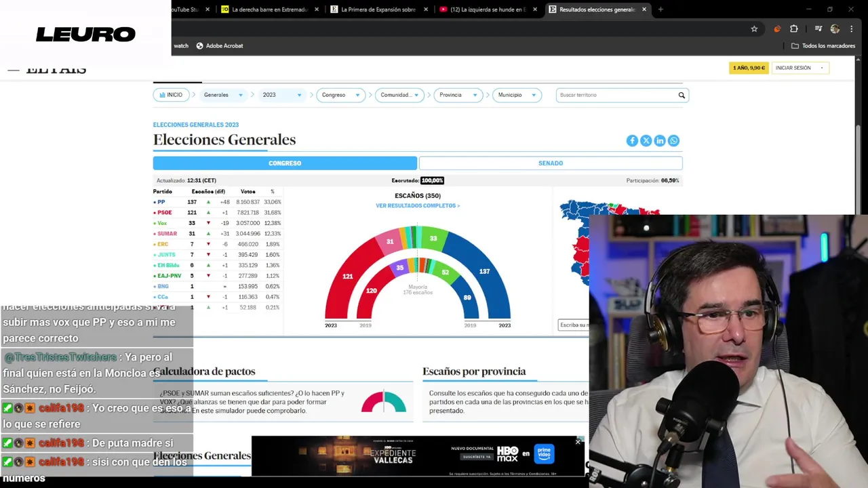Bookmark this page with the star icon
868x488 pixels.
(x=754, y=28)
